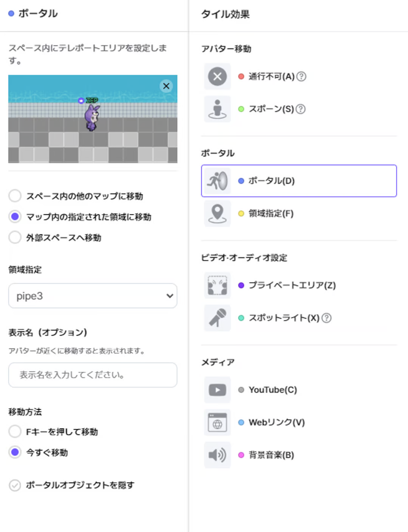Screen dimensions: 408x532
Task: Select the 領域指定(F) location pin icon
Action: click(217, 213)
